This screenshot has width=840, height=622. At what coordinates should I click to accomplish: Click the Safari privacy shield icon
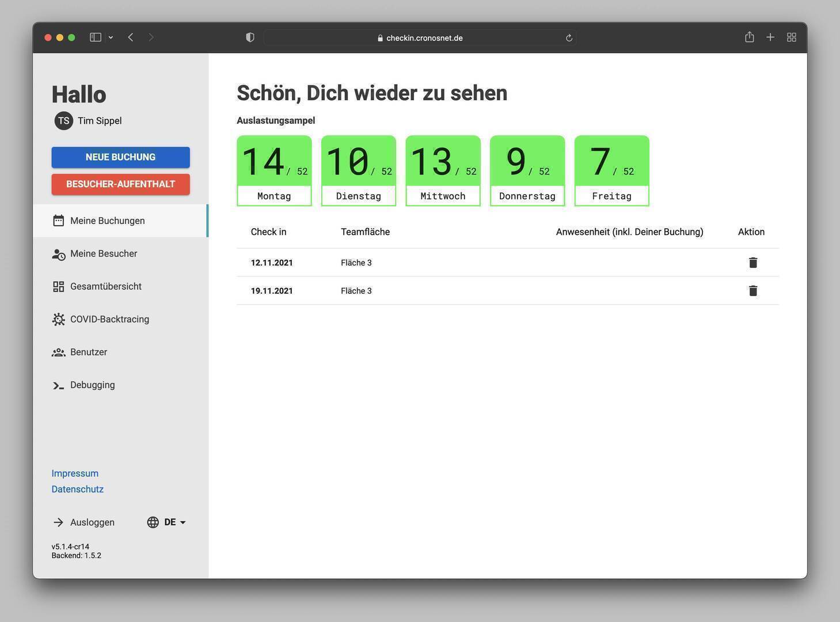pyautogui.click(x=250, y=37)
